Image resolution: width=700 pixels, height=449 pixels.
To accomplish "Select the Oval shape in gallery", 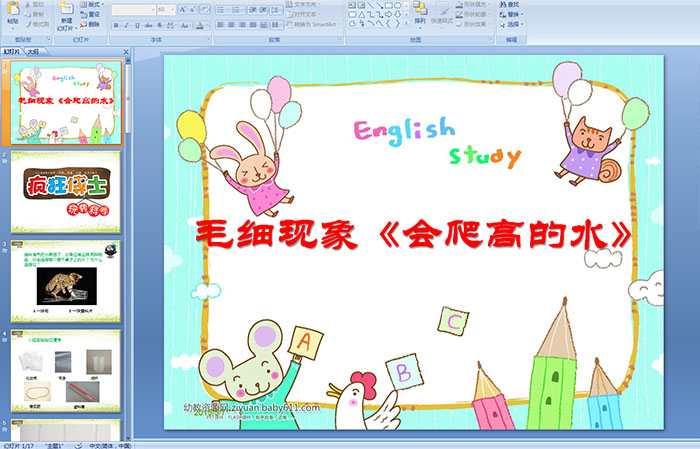I will pyautogui.click(x=397, y=5).
